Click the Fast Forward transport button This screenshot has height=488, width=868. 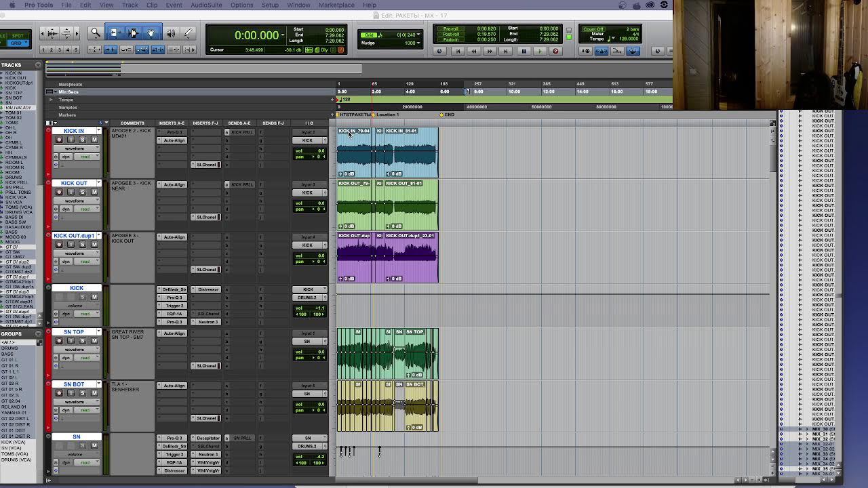click(490, 51)
